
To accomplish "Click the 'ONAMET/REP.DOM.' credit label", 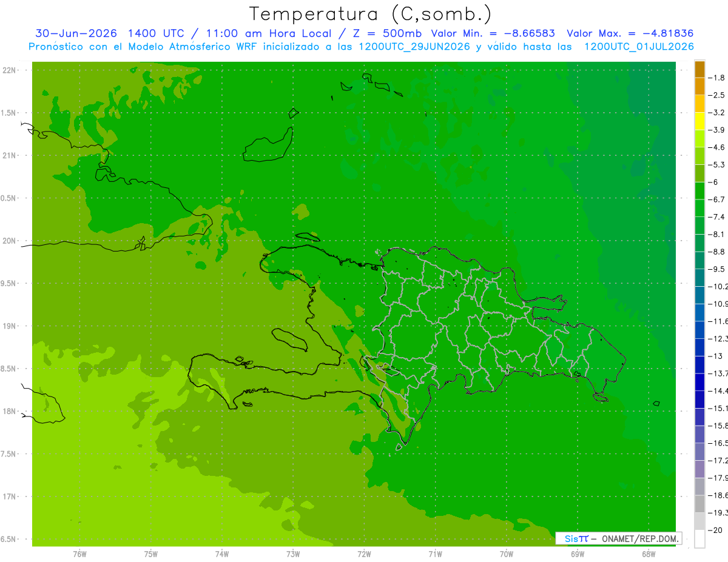I will click(x=639, y=538).
